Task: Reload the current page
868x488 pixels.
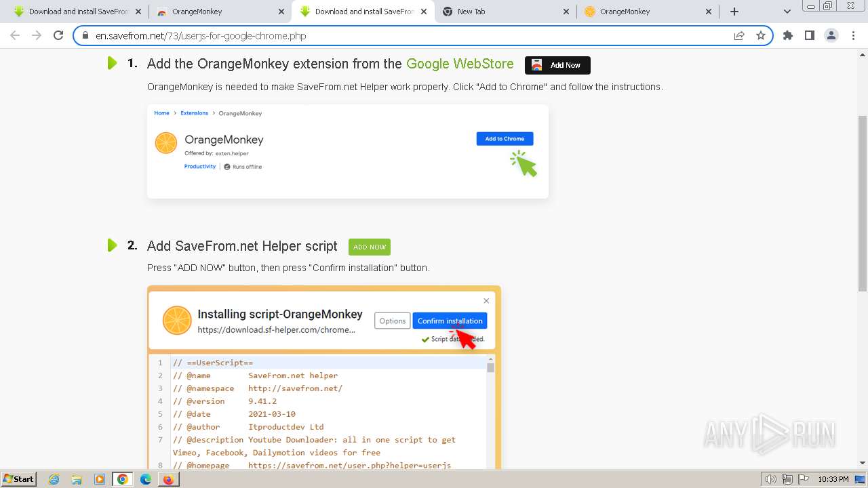Action: coord(58,36)
